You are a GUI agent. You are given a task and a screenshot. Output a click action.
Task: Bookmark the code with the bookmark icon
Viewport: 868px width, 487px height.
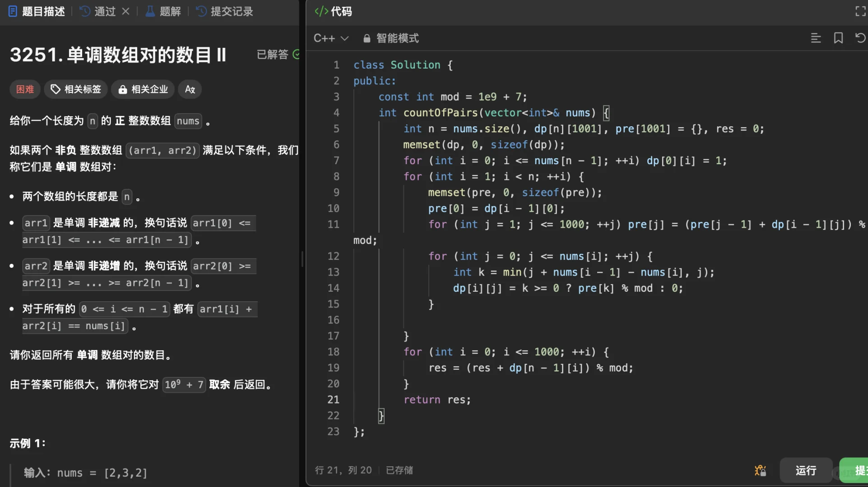(838, 38)
